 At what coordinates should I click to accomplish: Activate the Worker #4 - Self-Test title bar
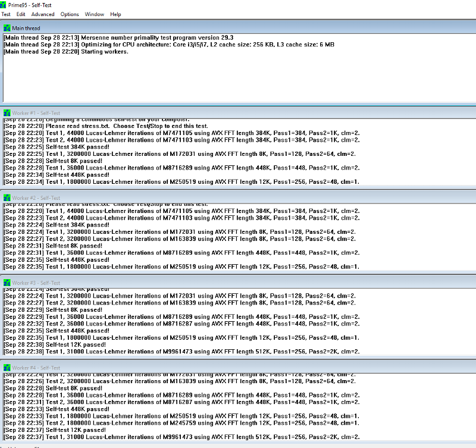(238, 368)
